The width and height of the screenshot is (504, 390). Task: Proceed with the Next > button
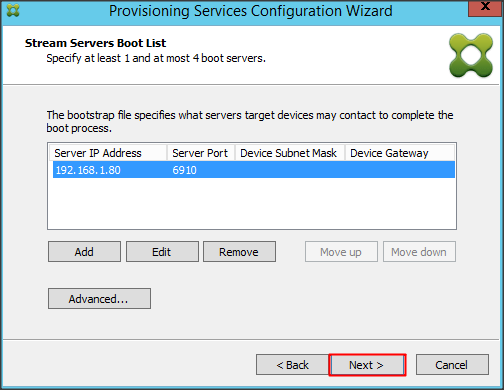pyautogui.click(x=367, y=365)
